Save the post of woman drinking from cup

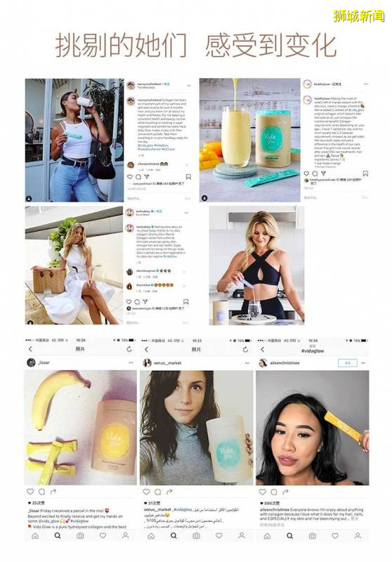(188, 177)
